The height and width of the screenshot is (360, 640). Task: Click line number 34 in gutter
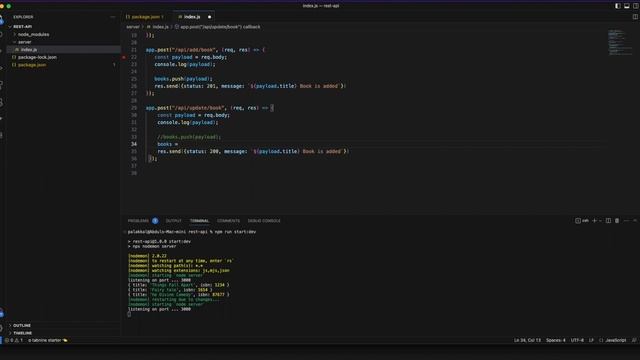pos(134,144)
